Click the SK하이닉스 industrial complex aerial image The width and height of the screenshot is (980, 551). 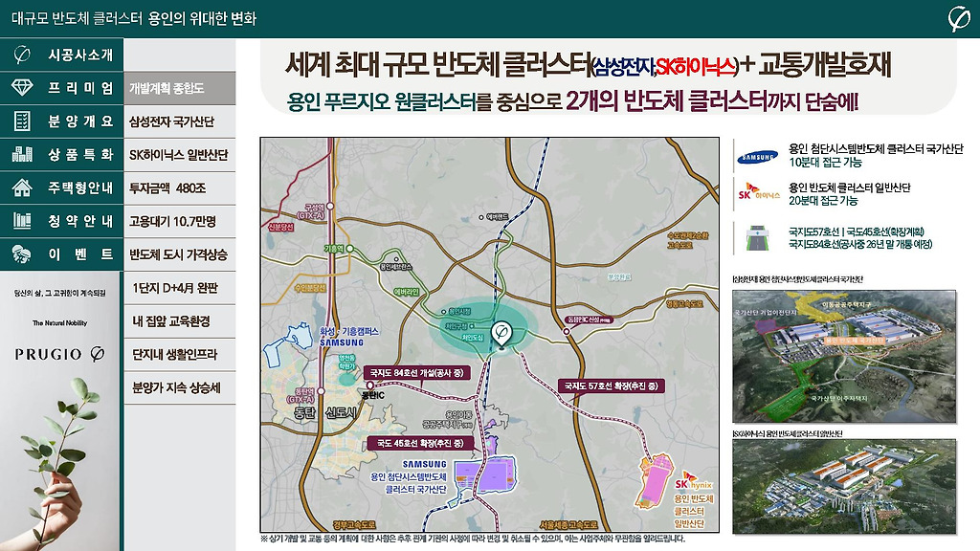[844, 487]
